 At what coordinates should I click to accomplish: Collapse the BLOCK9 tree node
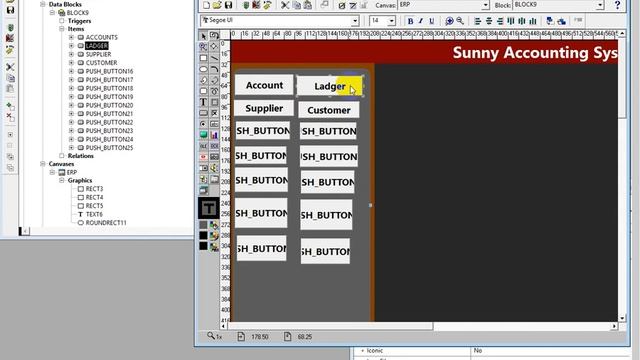click(x=52, y=13)
